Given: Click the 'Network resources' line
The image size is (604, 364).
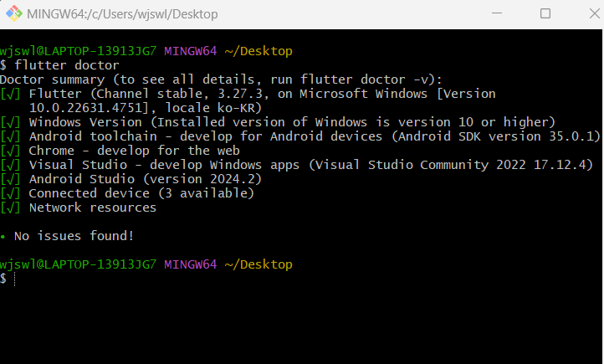Looking at the screenshot, I should click(x=78, y=208).
